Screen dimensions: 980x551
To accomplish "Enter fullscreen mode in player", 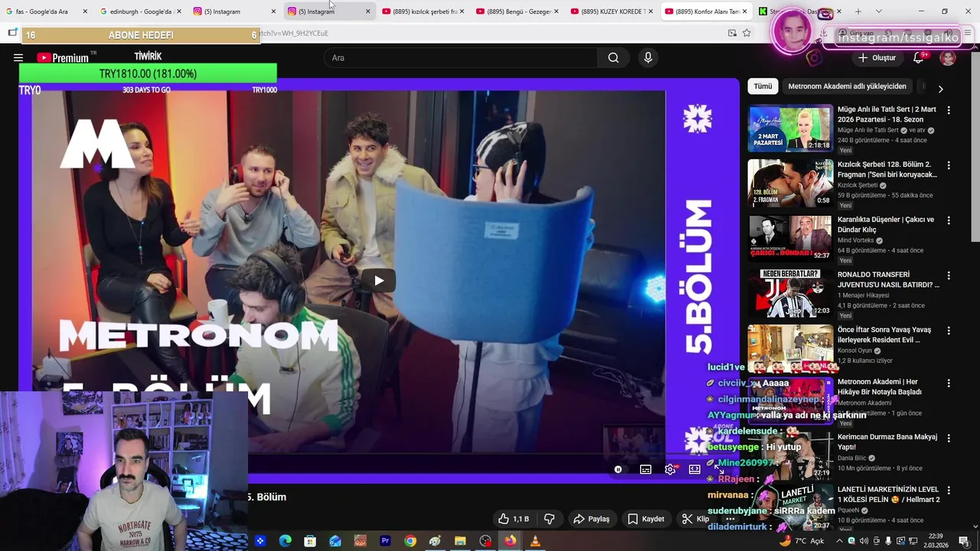I will tap(718, 469).
